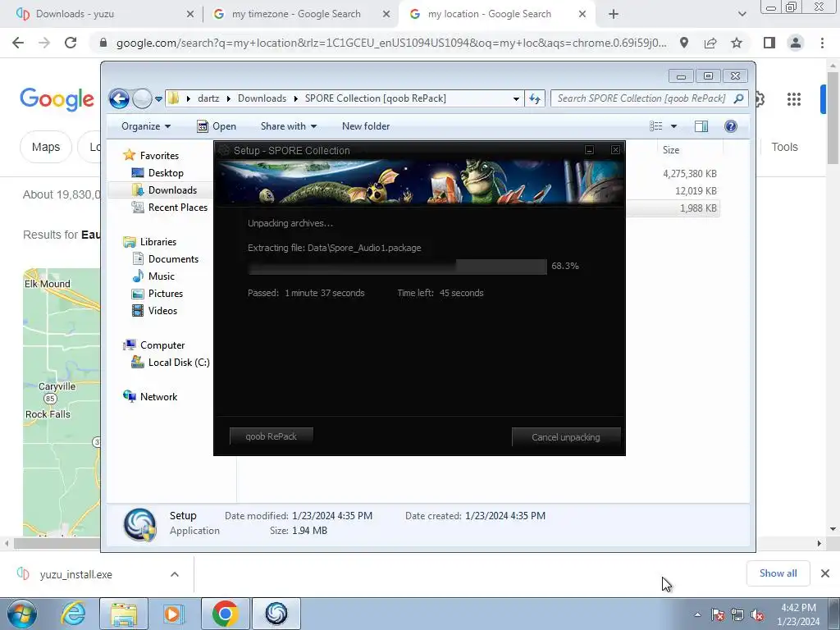Click the unpacking progress bar
This screenshot has width=840, height=630.
[x=397, y=267]
